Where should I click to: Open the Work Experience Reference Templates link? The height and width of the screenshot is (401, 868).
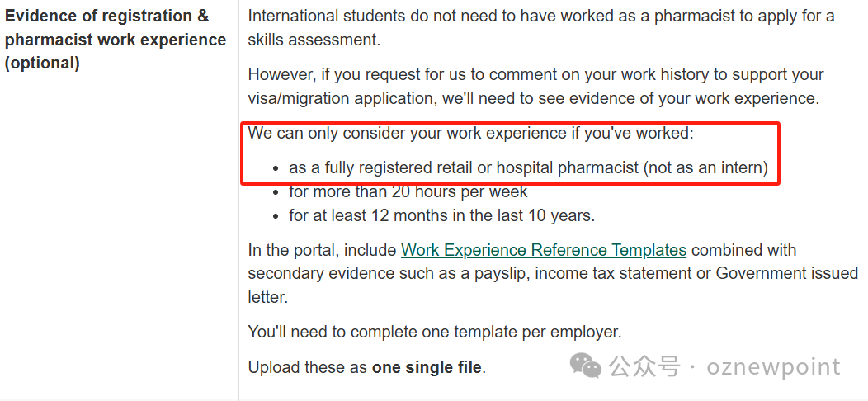(x=543, y=250)
